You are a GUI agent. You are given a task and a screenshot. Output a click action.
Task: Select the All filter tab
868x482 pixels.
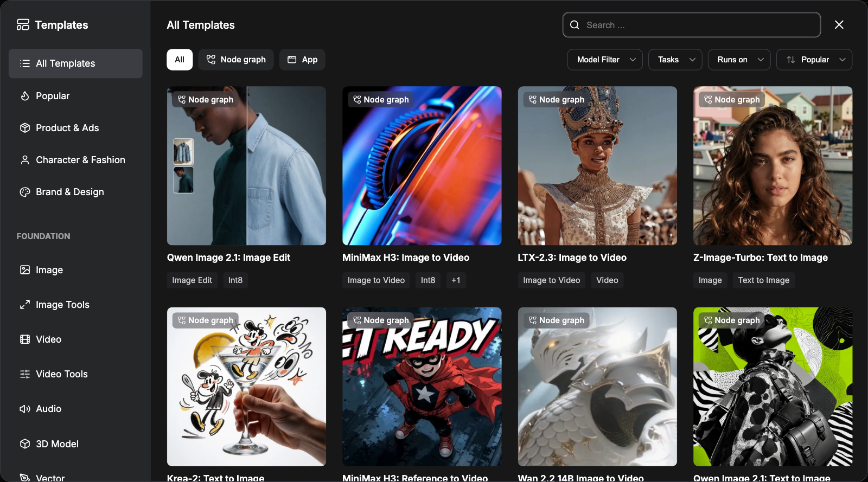(180, 60)
